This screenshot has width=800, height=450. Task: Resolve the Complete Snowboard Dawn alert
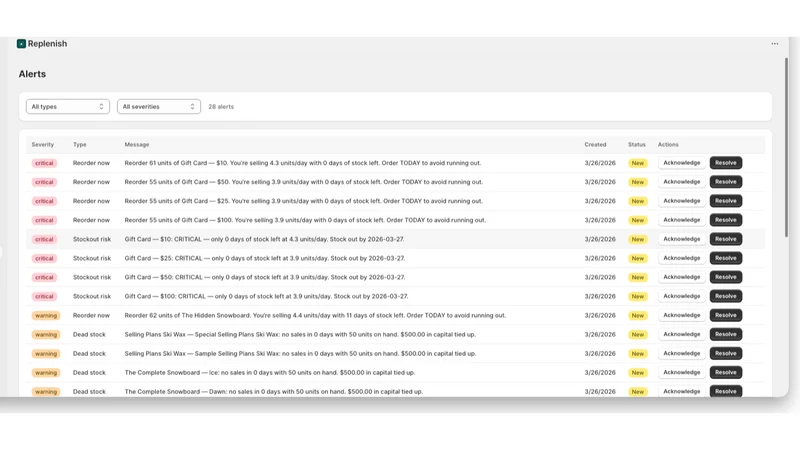coord(726,391)
